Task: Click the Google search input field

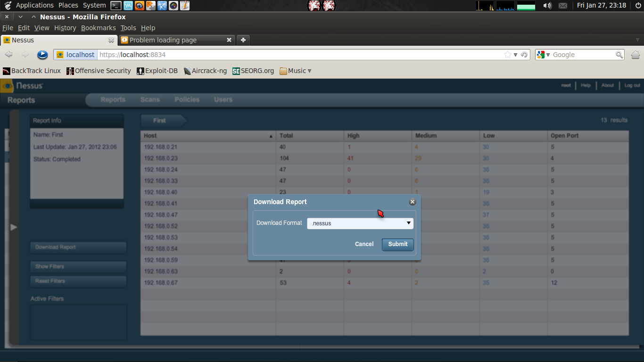Action: point(583,55)
